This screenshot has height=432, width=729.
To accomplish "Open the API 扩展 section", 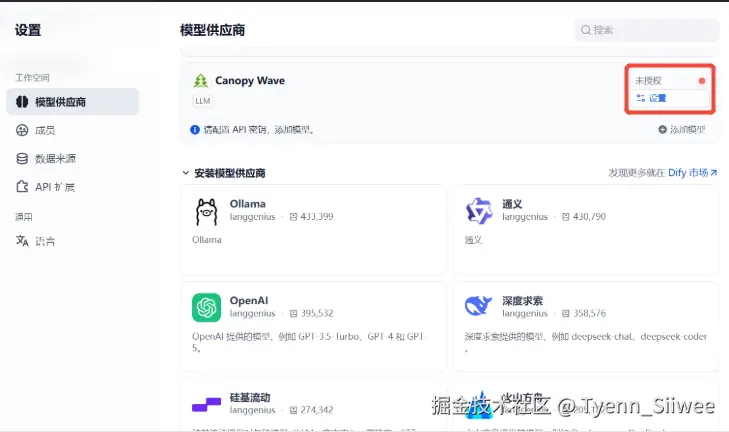I will tap(55, 187).
